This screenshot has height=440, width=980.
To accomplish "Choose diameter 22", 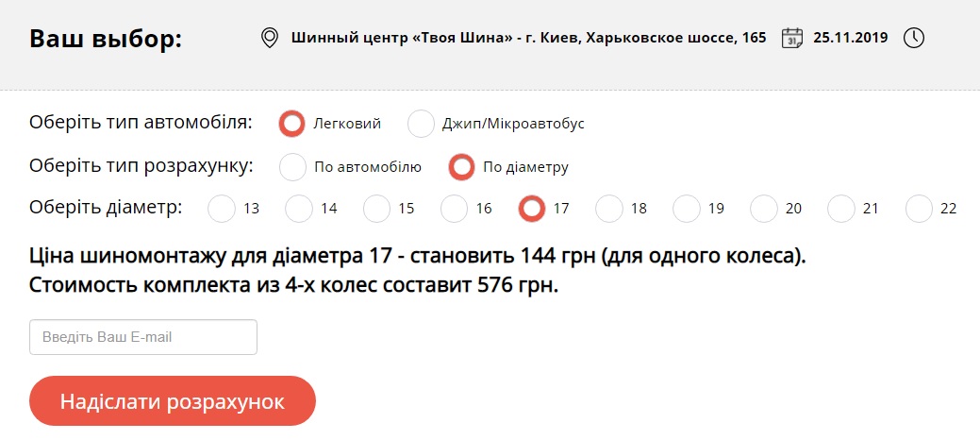I will tap(920, 209).
